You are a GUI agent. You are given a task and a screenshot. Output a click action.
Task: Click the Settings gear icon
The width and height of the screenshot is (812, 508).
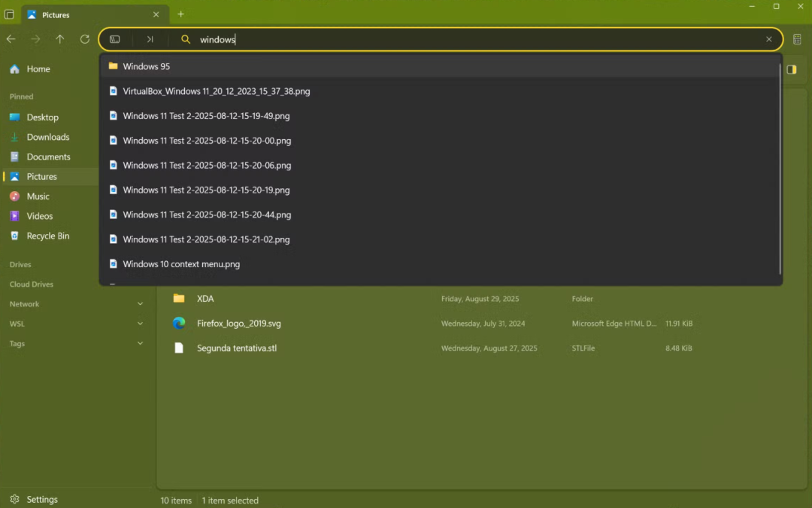[x=14, y=499]
